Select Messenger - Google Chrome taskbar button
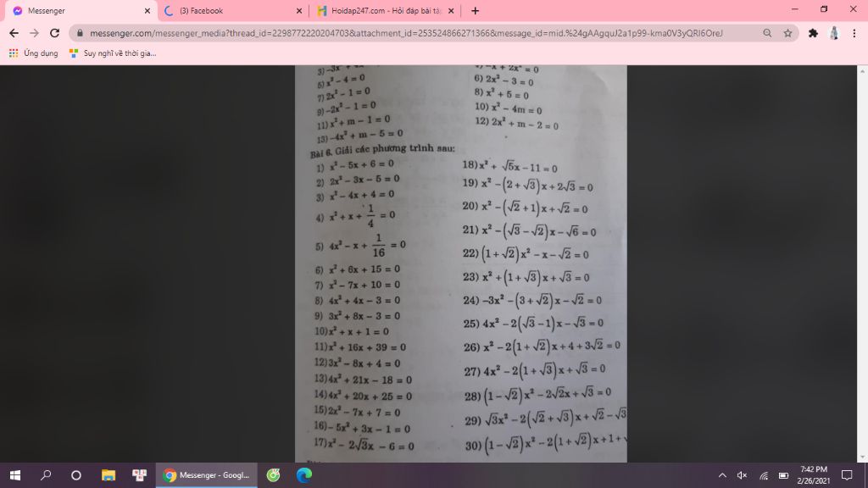This screenshot has width=868, height=488. (207, 475)
